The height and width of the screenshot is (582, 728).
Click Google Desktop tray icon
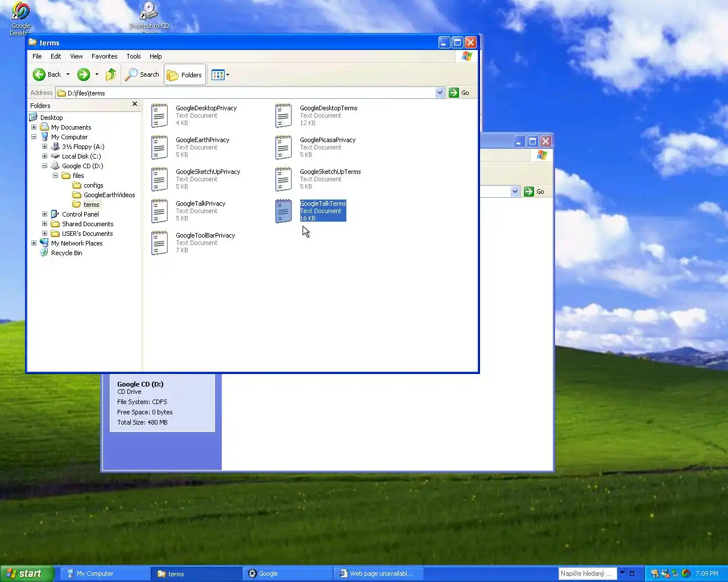[686, 573]
